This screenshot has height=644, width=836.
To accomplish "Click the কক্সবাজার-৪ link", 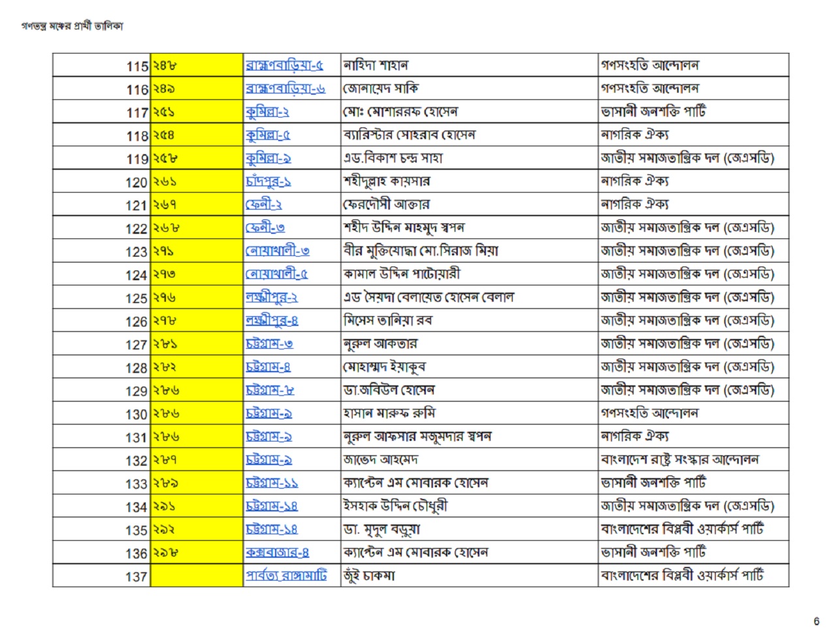I will (x=278, y=553).
